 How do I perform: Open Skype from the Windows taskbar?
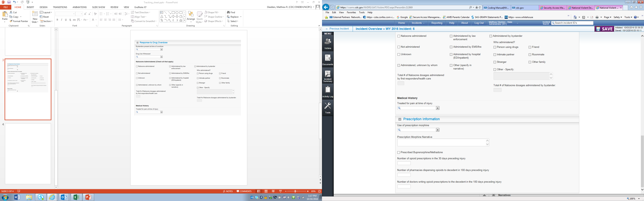pyautogui.click(x=40, y=197)
